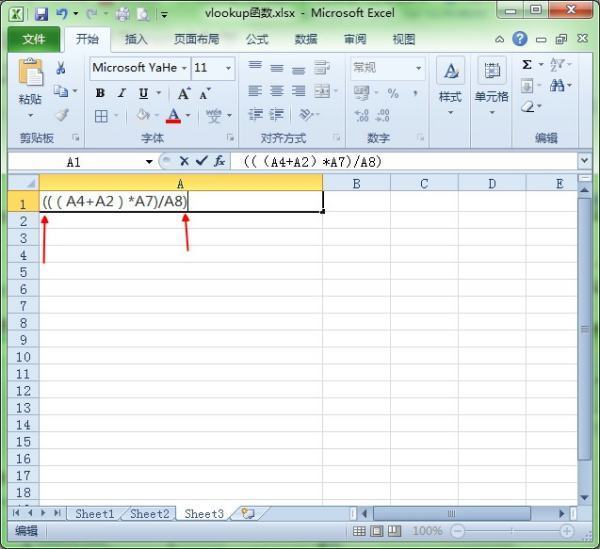This screenshot has width=600, height=549.
Task: Click the Merge and Center icon
Action: [322, 91]
